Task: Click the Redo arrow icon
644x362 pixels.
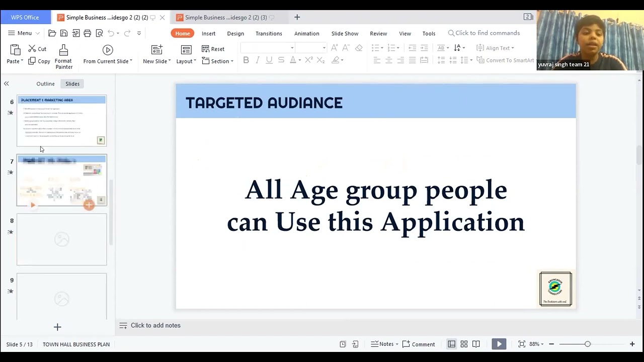Action: (127, 33)
